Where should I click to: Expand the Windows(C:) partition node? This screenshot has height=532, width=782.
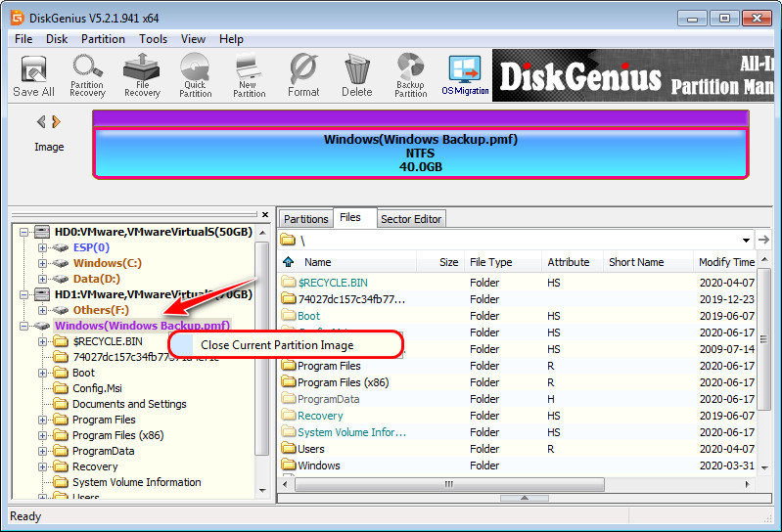[x=42, y=263]
